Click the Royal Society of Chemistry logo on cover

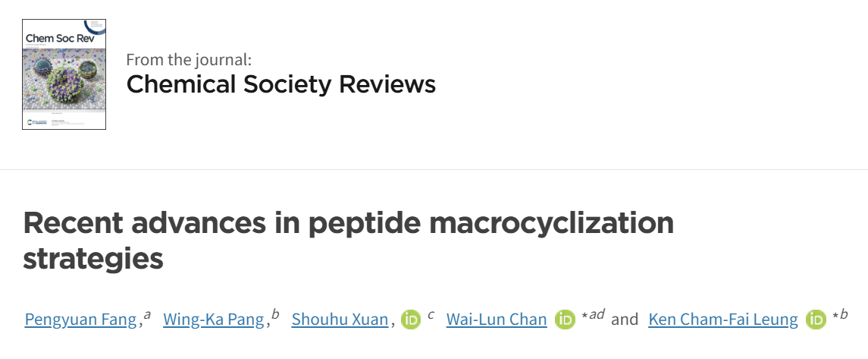pos(36,122)
